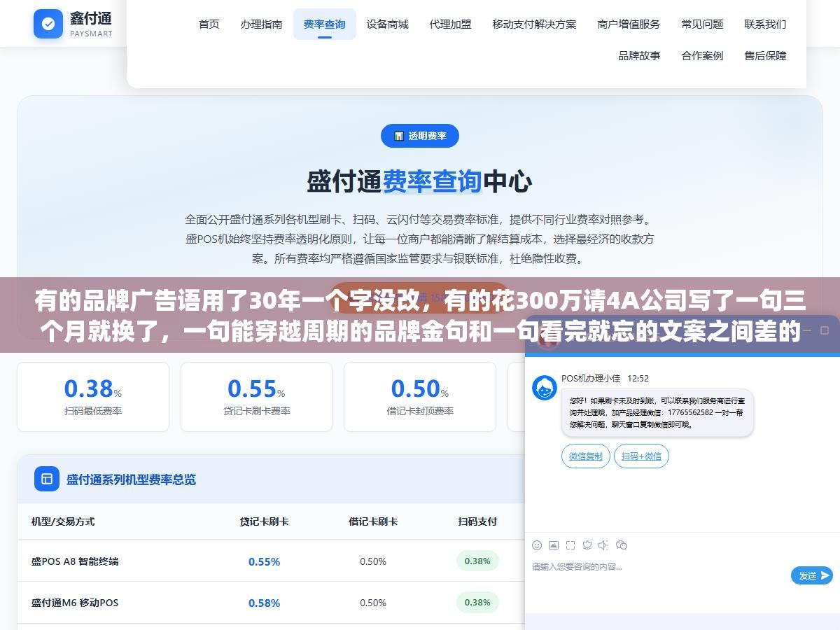The image size is (840, 630).
Task: Click the 微信复制 button in chat
Action: [x=586, y=456]
